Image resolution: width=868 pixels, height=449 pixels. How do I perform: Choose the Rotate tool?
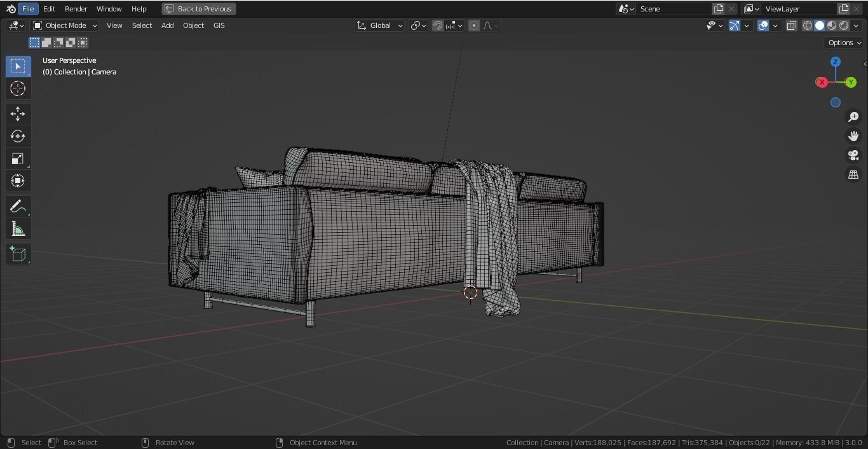(x=18, y=136)
